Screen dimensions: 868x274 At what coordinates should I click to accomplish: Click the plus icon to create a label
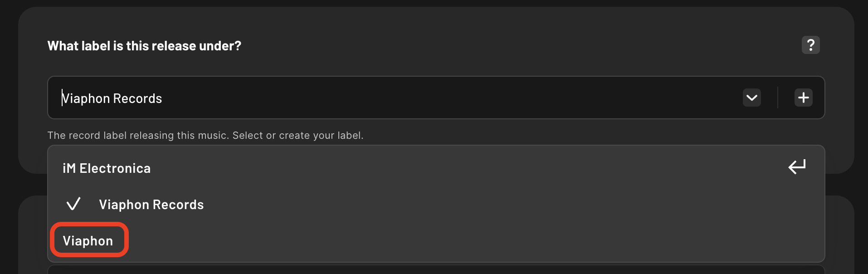click(x=803, y=98)
